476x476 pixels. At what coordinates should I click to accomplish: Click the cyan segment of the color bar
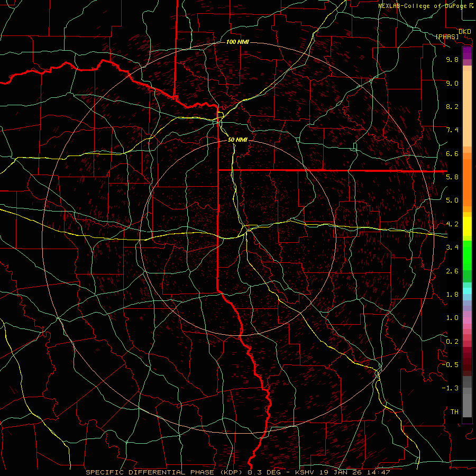(x=467, y=291)
